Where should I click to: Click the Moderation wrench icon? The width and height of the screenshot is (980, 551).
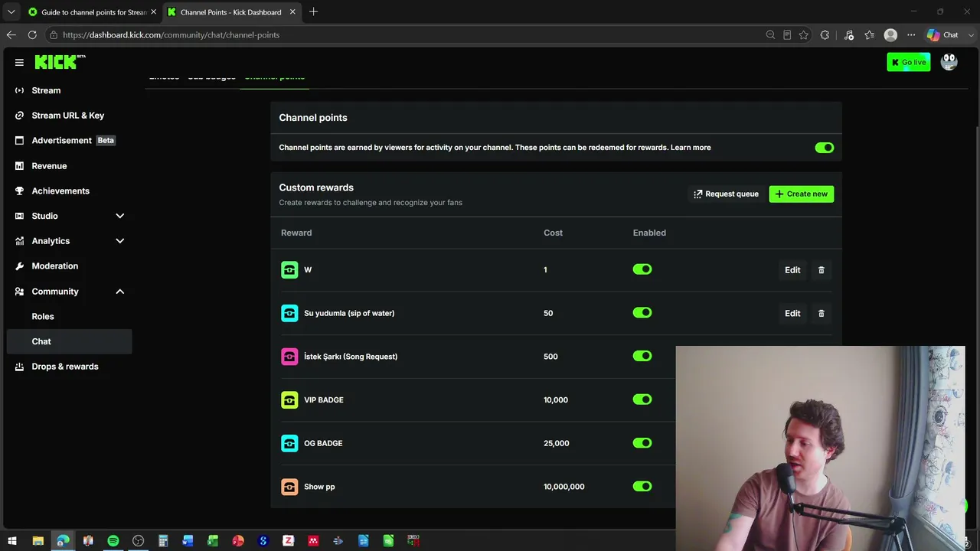pyautogui.click(x=19, y=266)
